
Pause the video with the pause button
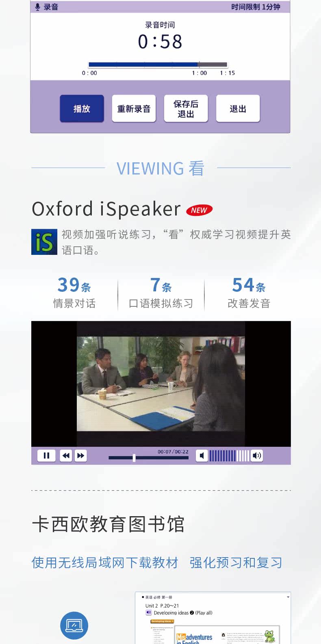[46, 456]
